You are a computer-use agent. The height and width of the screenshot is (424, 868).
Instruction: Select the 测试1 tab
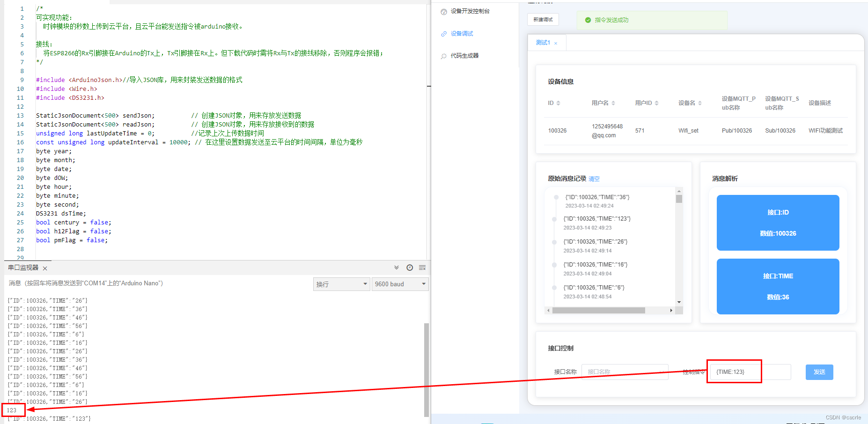click(x=543, y=43)
